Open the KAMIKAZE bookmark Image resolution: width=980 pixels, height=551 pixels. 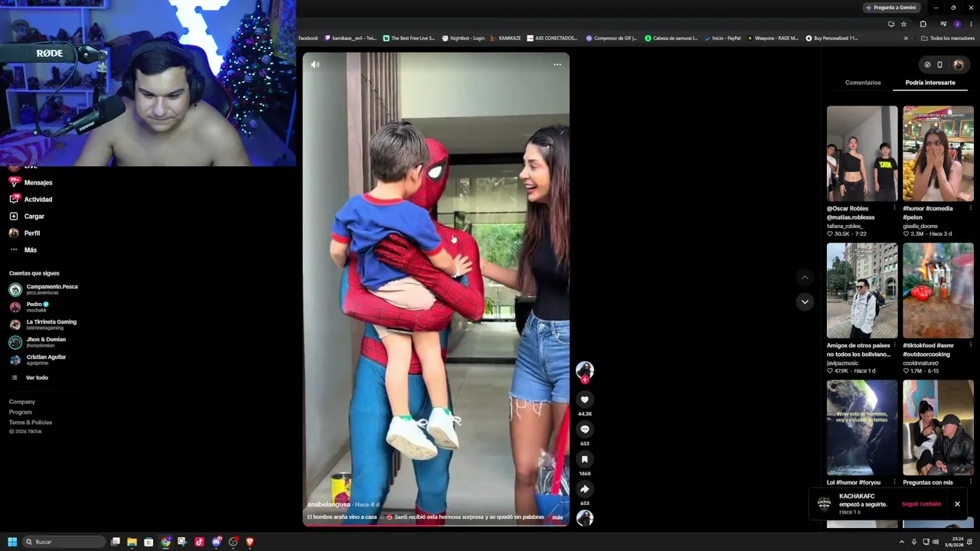[x=505, y=38]
